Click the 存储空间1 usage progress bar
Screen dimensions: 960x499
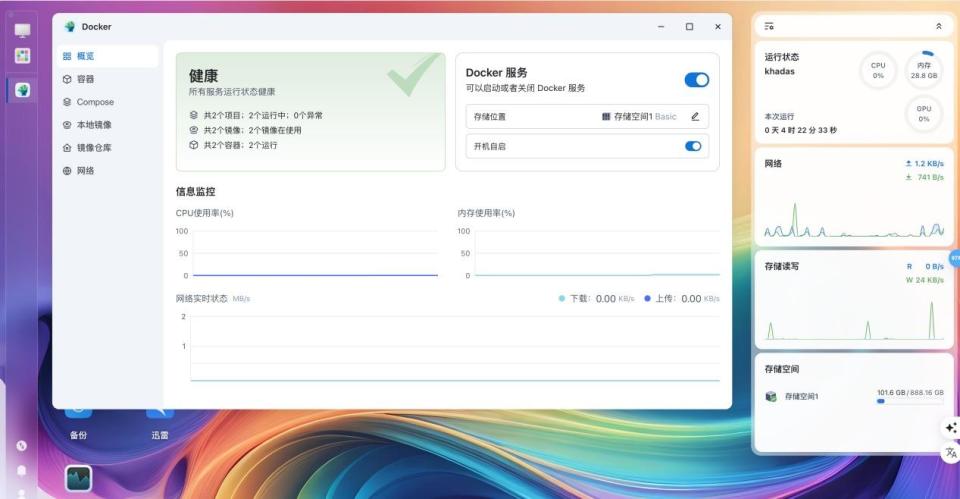tap(910, 401)
